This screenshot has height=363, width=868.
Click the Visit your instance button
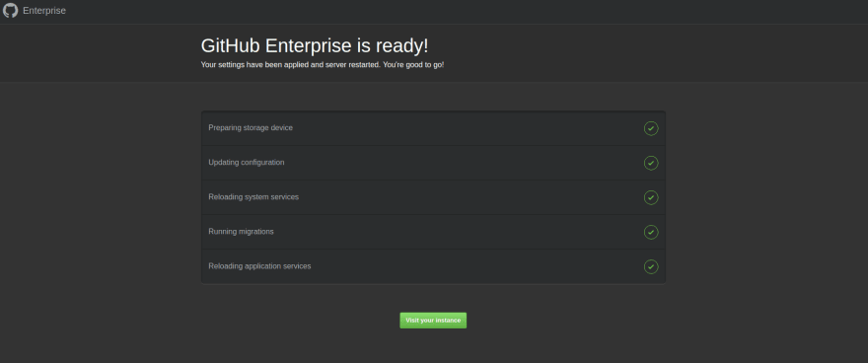[x=433, y=321]
